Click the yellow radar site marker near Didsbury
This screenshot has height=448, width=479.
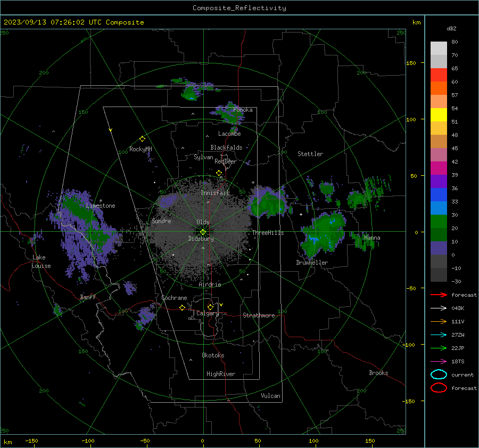click(203, 232)
